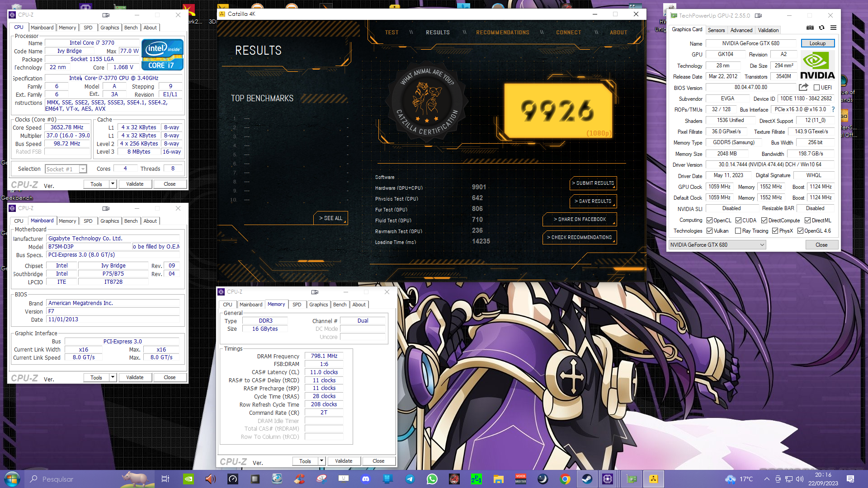The width and height of the screenshot is (868, 488).
Task: Open the Socket #1 selection dropdown
Action: click(66, 169)
